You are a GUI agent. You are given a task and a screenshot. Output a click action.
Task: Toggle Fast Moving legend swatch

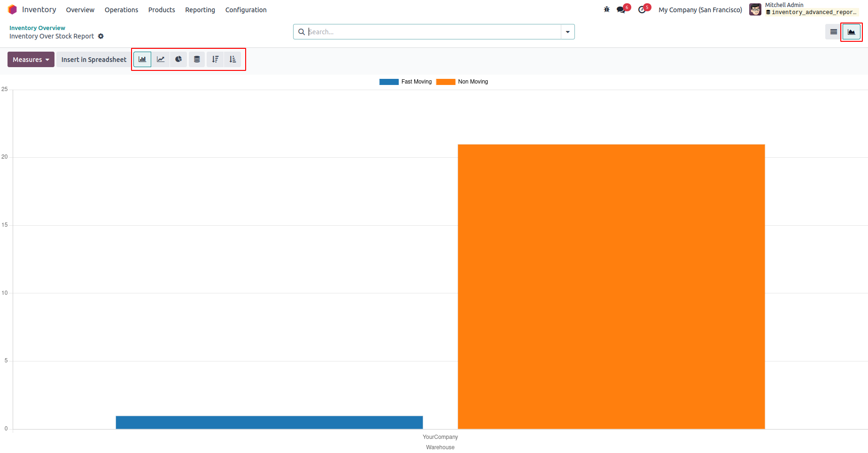coord(389,82)
